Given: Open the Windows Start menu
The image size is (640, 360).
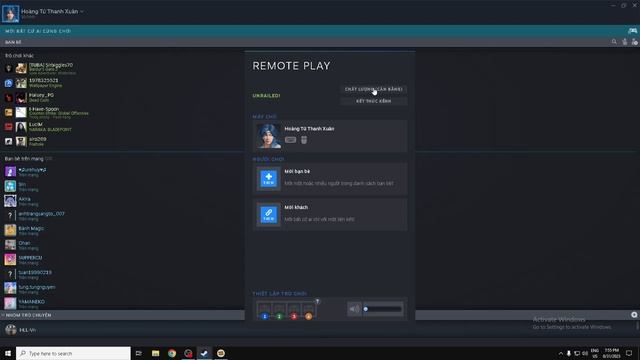Looking at the screenshot, I should (8, 353).
